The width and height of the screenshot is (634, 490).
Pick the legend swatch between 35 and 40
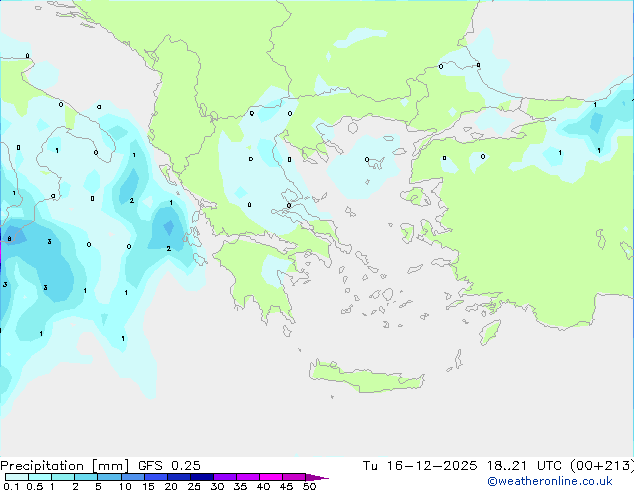click(x=247, y=477)
